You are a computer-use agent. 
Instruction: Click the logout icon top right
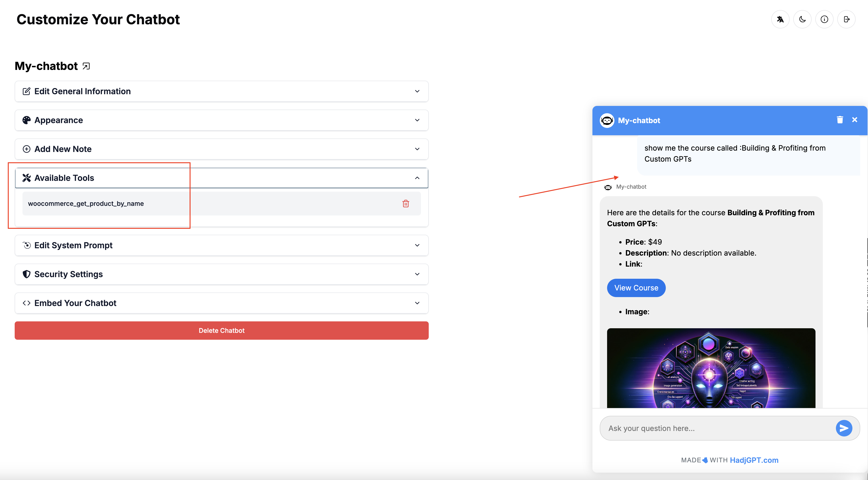[846, 19]
